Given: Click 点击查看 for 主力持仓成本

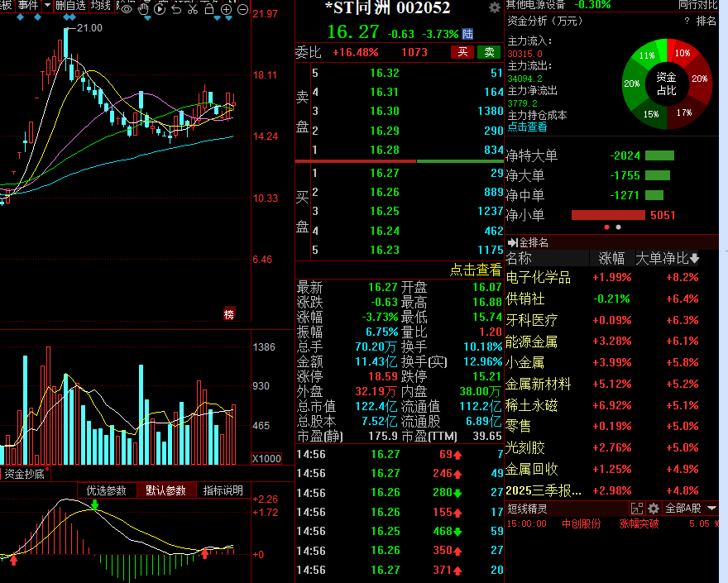Looking at the screenshot, I should tap(527, 127).
